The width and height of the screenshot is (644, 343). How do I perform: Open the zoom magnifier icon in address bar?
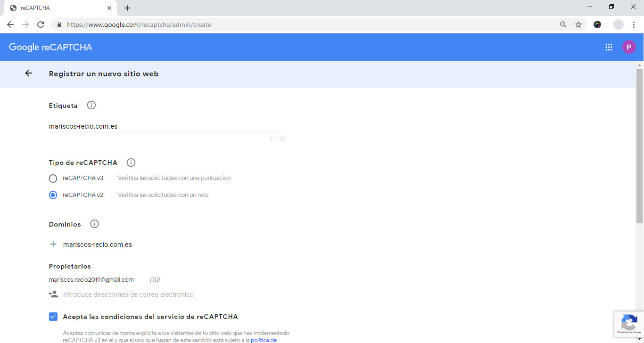[x=563, y=24]
